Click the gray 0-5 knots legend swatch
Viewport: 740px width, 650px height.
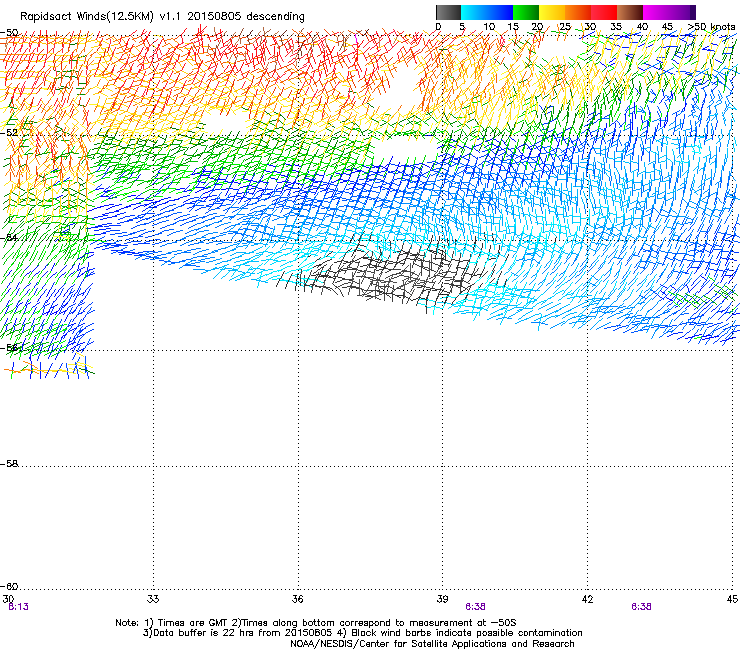pyautogui.click(x=448, y=12)
